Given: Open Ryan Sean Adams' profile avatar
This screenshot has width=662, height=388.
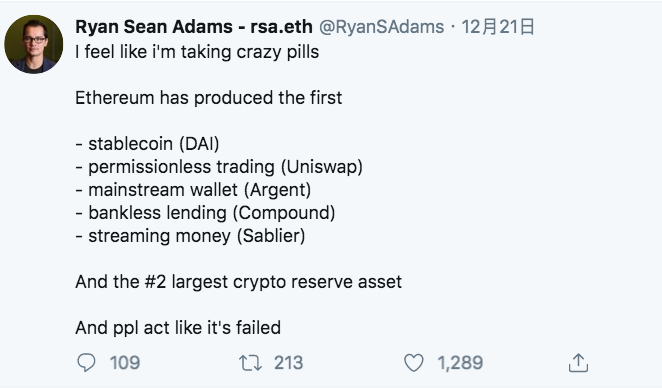Looking at the screenshot, I should 33,44.
